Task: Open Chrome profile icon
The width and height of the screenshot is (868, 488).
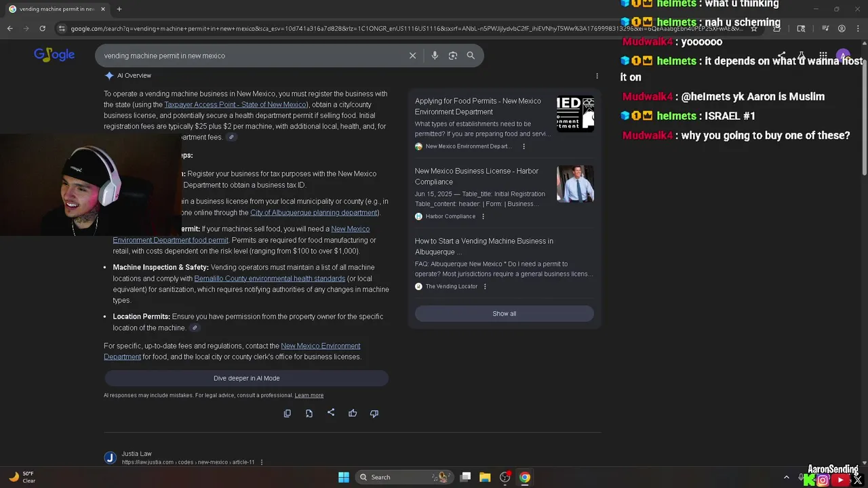Action: coord(842,28)
